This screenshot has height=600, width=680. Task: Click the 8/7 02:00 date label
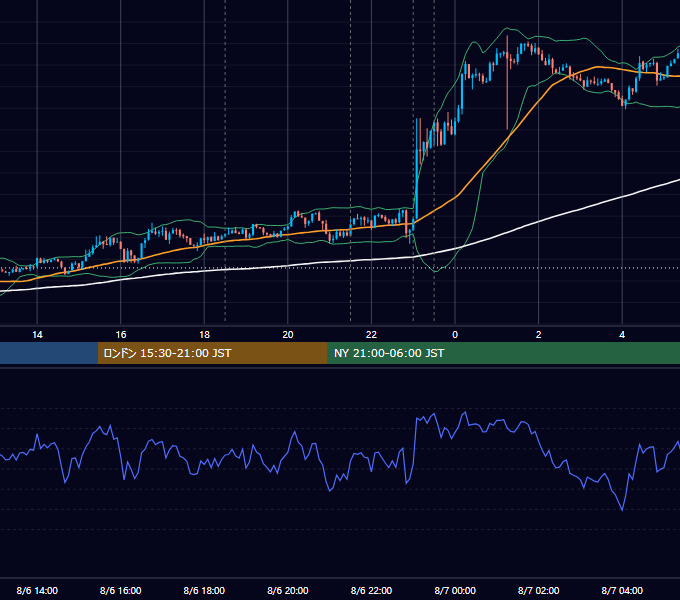(539, 590)
